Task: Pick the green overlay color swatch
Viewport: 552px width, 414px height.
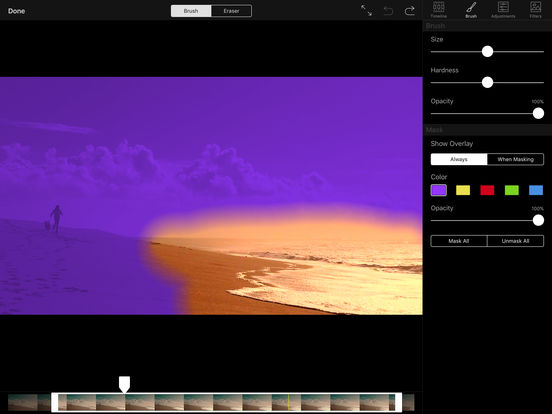Action: (512, 190)
